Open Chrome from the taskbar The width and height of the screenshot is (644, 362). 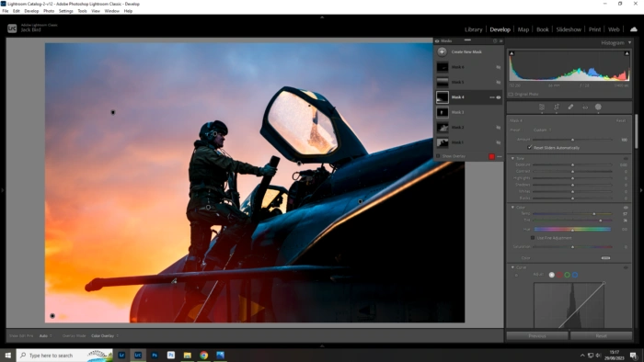tap(203, 355)
